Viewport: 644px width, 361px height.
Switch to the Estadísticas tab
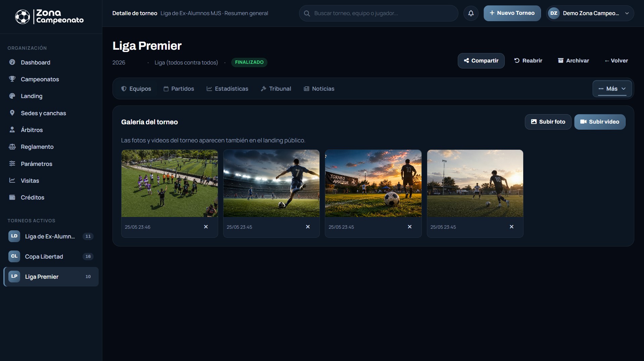click(228, 89)
